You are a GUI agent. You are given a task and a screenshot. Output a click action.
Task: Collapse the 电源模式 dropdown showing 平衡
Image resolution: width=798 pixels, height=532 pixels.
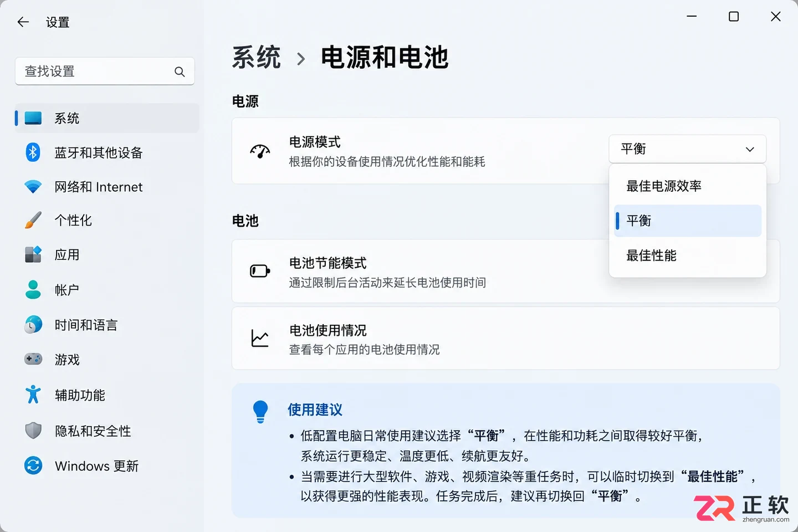687,149
